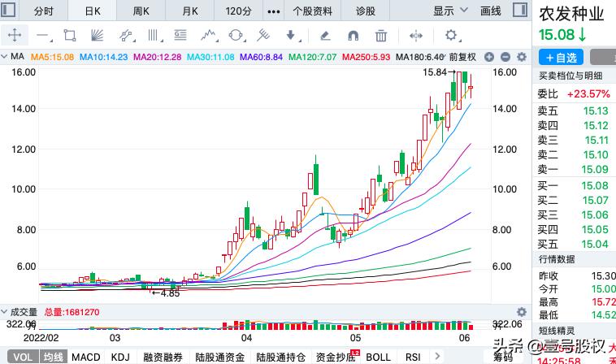Select the pitchfork drawing tool

click(x=263, y=35)
